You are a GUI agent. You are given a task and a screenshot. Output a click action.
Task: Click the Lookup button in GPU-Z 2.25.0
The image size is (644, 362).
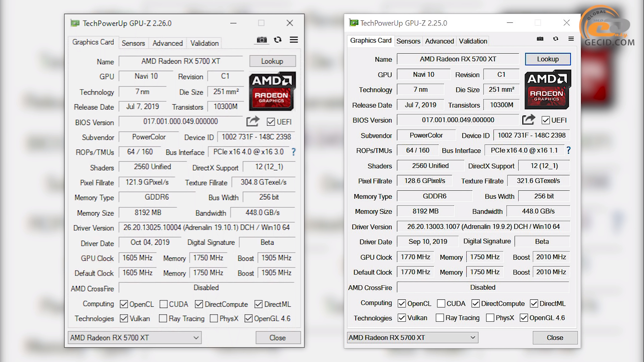pos(548,59)
